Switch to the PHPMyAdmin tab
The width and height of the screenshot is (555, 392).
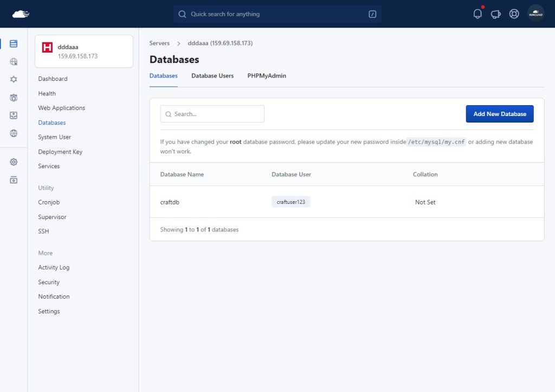267,76
